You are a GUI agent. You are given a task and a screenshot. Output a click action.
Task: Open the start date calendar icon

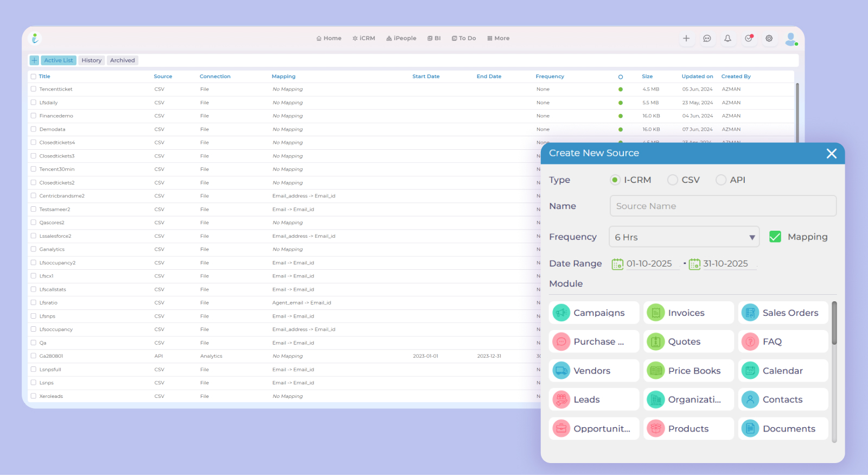tap(617, 264)
